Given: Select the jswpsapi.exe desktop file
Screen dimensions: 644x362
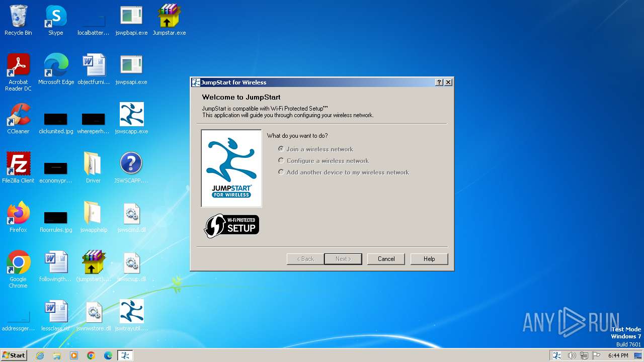Looking at the screenshot, I should coord(131,69).
